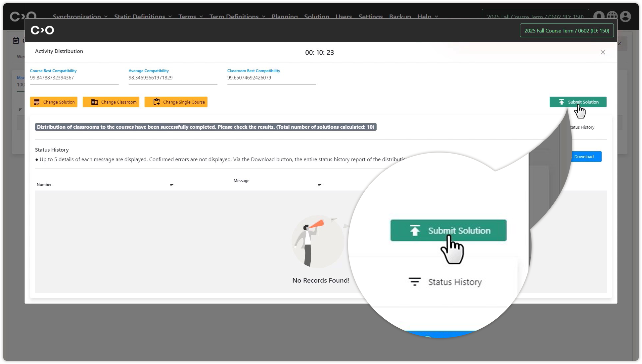
Task: Expand the Synchronization menu dropdown
Action: (x=80, y=17)
